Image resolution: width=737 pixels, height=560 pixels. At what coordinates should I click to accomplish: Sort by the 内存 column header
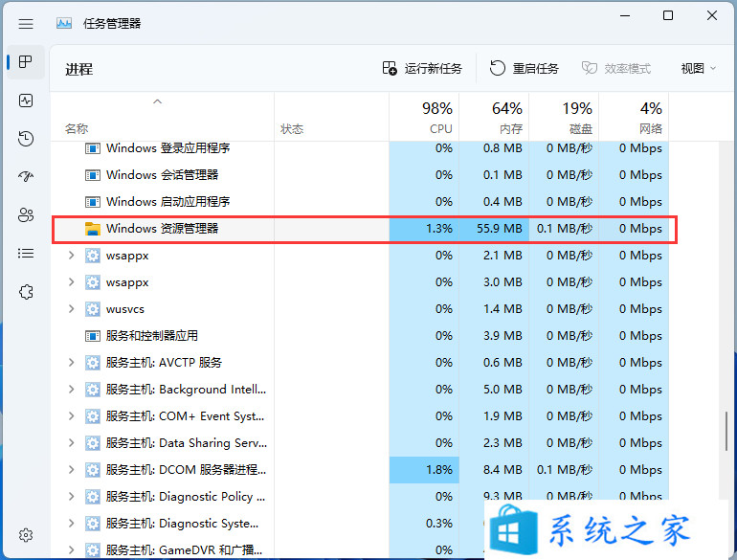click(x=494, y=117)
